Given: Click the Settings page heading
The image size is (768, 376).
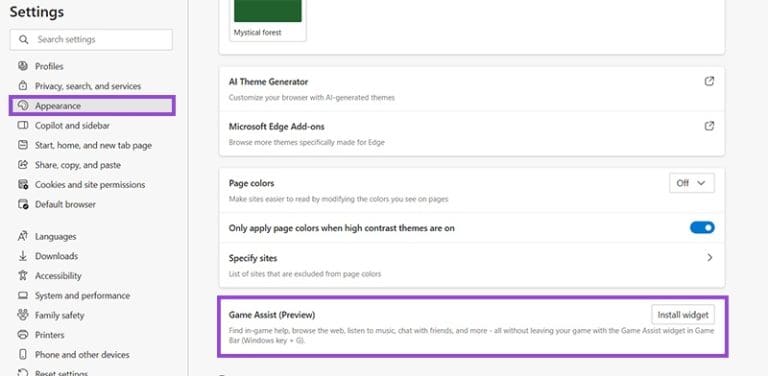Looking at the screenshot, I should 37,12.
